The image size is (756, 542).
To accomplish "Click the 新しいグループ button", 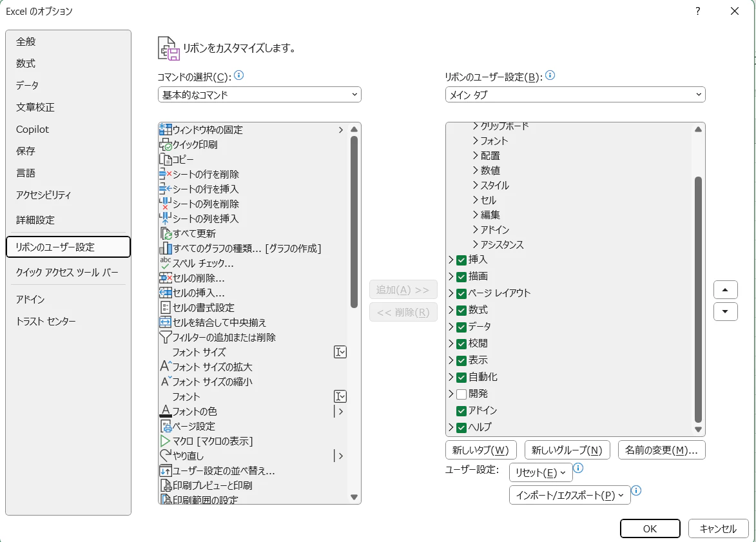I will 567,450.
